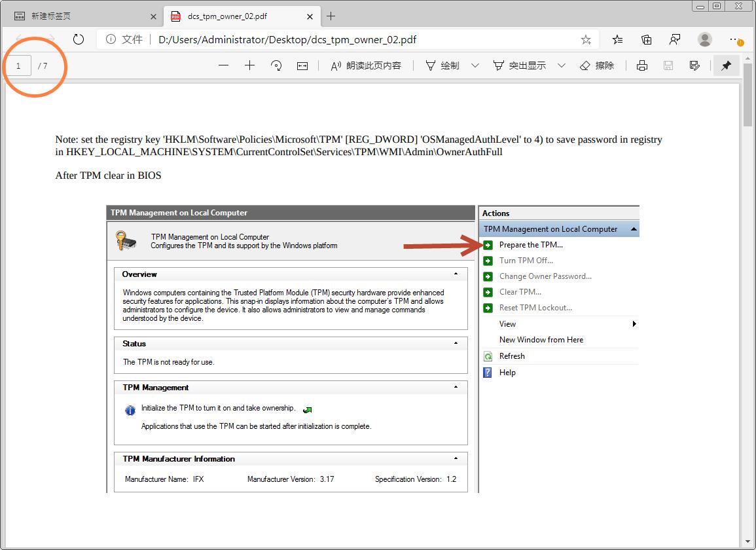This screenshot has width=756, height=550.
Task: Add this page to favorites with the star
Action: [586, 39]
